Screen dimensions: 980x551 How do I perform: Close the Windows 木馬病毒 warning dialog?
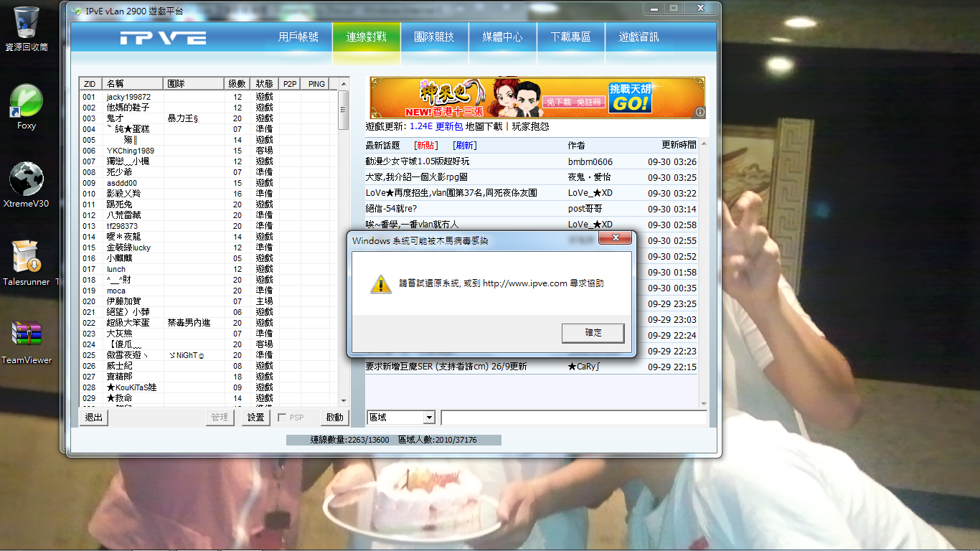615,239
